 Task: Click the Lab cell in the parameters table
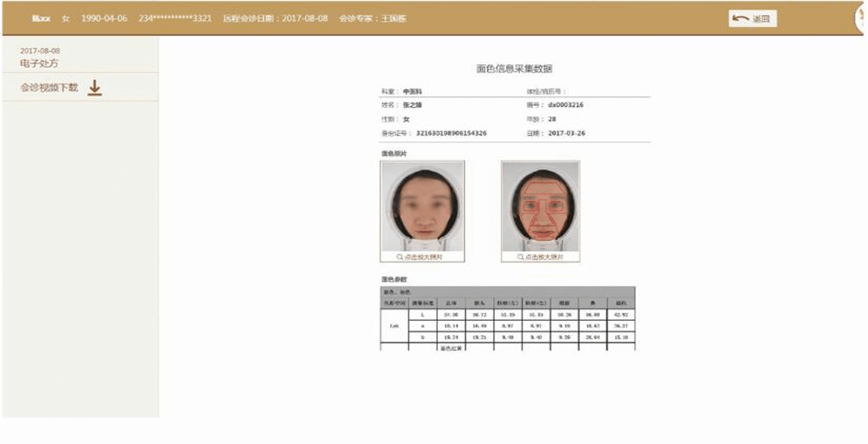coord(393,324)
